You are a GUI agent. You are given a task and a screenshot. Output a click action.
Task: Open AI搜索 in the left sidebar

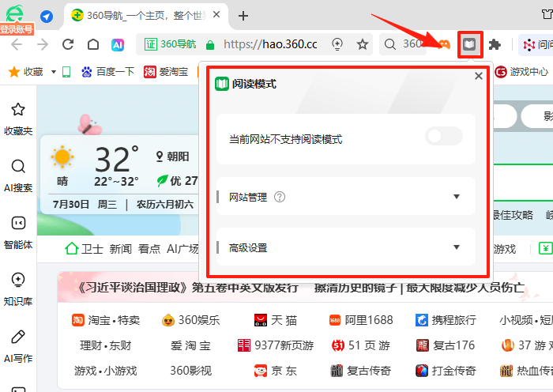tap(18, 176)
